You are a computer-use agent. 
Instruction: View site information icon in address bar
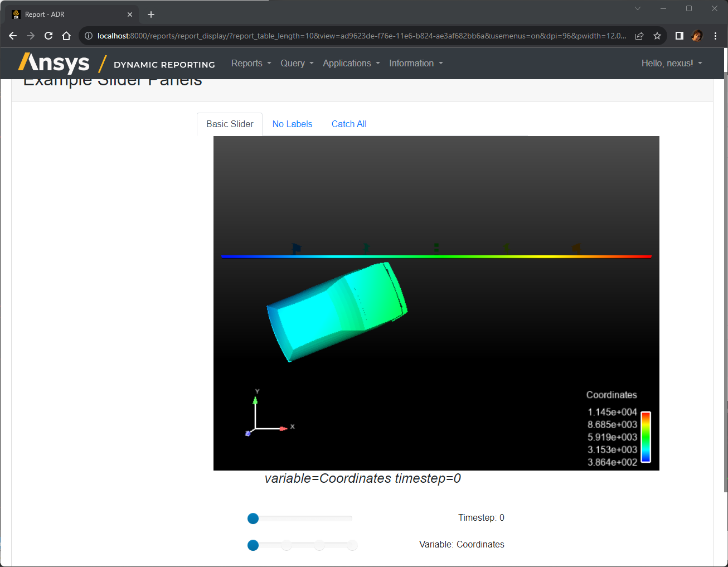tap(88, 36)
